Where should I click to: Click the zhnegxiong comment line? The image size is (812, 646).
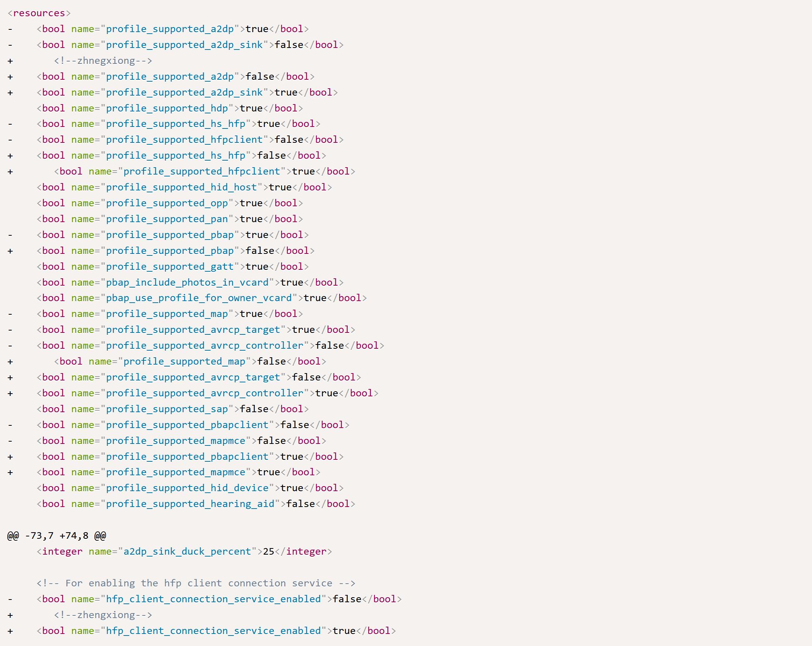click(x=103, y=61)
